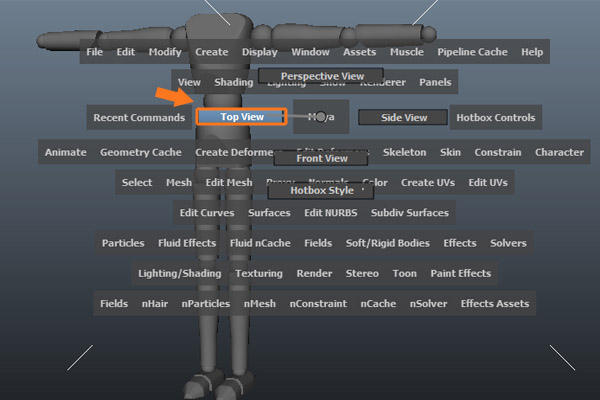
Task: Open the Constrain menu
Action: coord(498,152)
